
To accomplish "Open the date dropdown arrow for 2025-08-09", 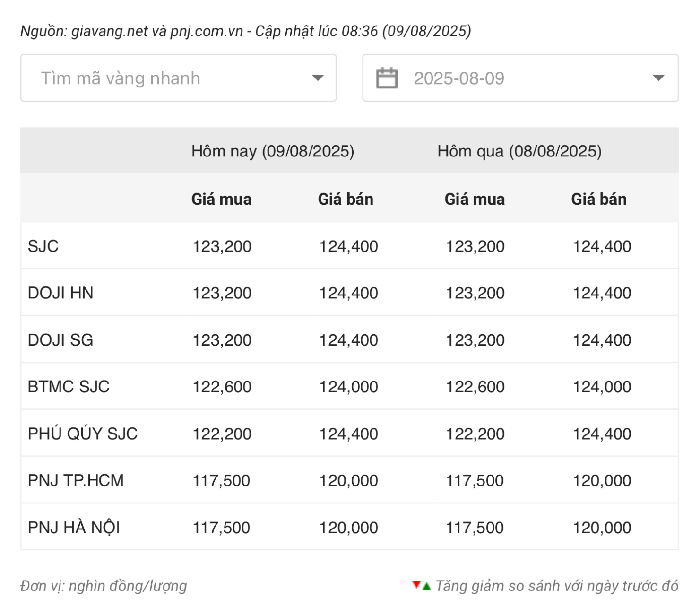I will (x=658, y=78).
